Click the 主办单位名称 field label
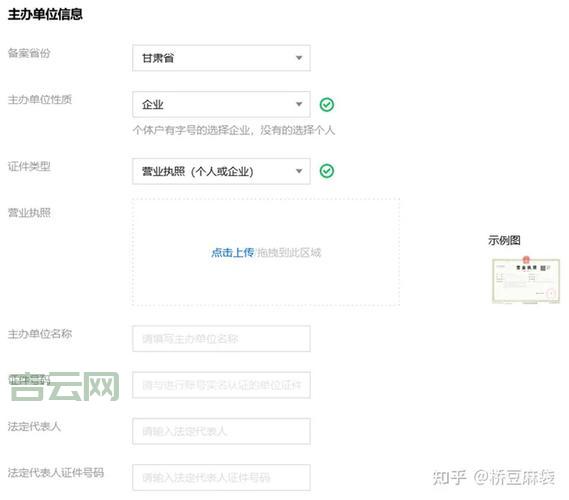 tap(40, 334)
